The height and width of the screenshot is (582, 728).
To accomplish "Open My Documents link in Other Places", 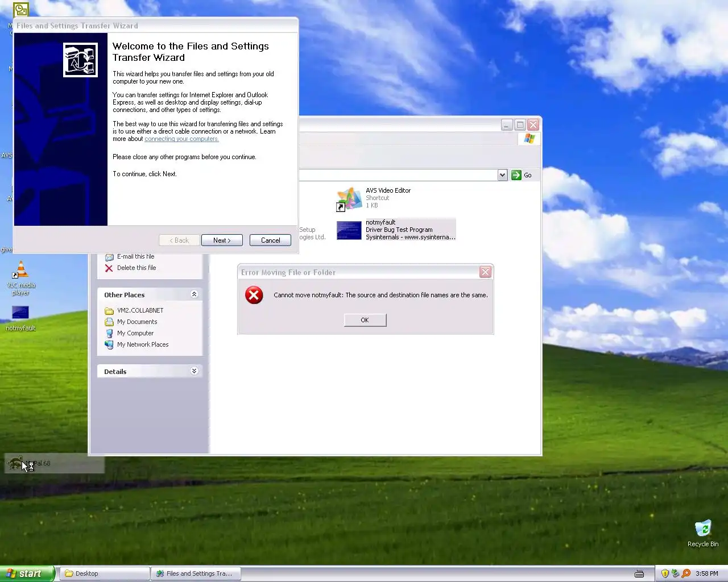I will click(137, 322).
